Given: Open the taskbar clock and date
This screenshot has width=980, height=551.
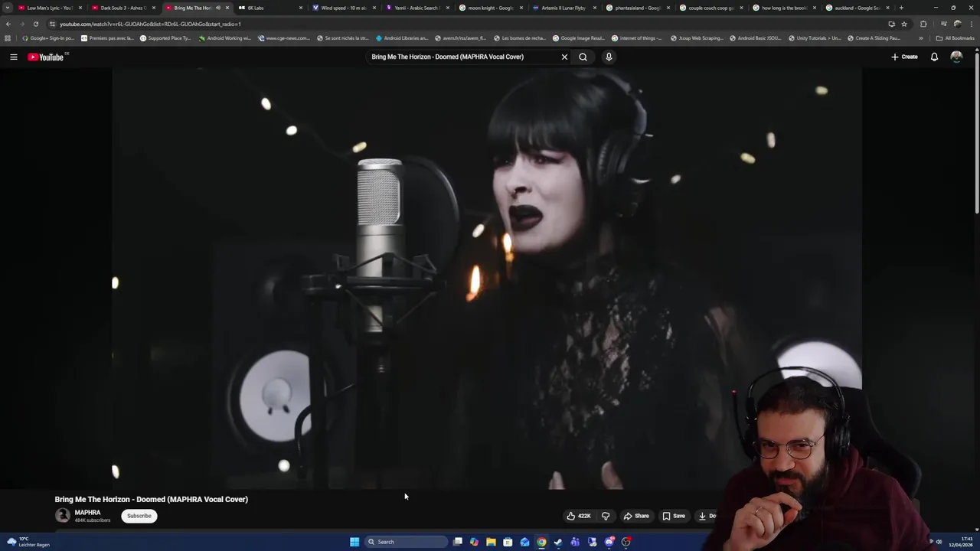Looking at the screenshot, I should pos(961,542).
